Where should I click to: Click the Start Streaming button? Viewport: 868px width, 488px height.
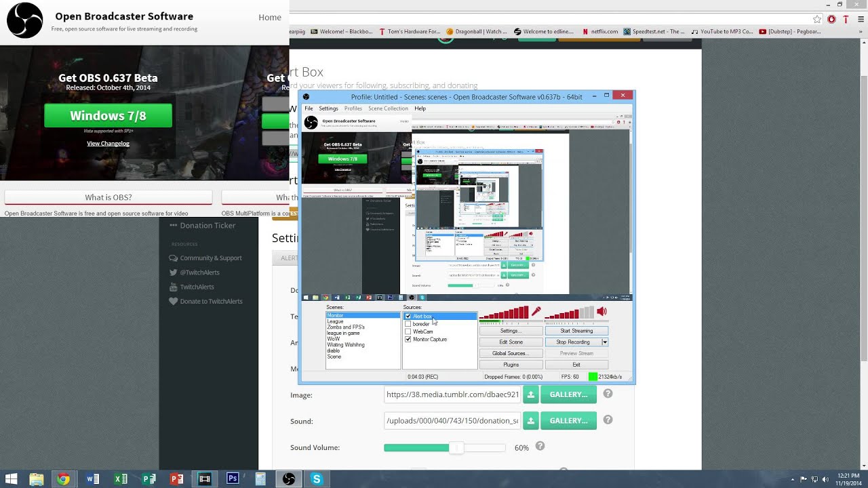576,331
